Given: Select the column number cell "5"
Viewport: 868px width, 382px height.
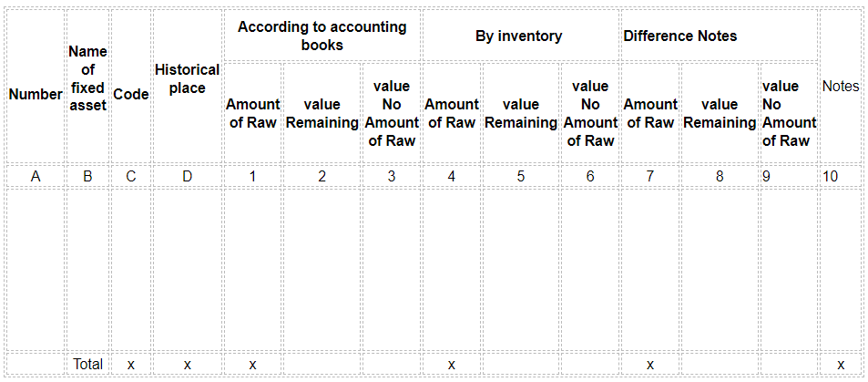Looking at the screenshot, I should tap(521, 176).
